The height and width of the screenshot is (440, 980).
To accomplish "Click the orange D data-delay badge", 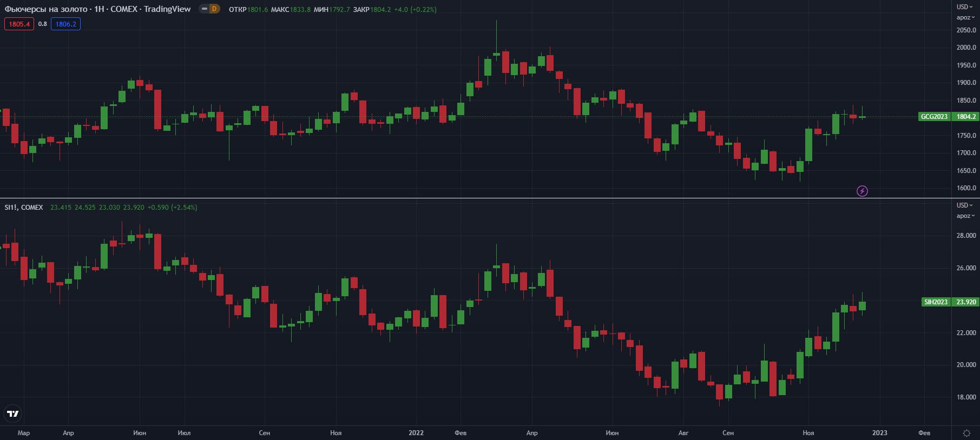I will point(215,9).
